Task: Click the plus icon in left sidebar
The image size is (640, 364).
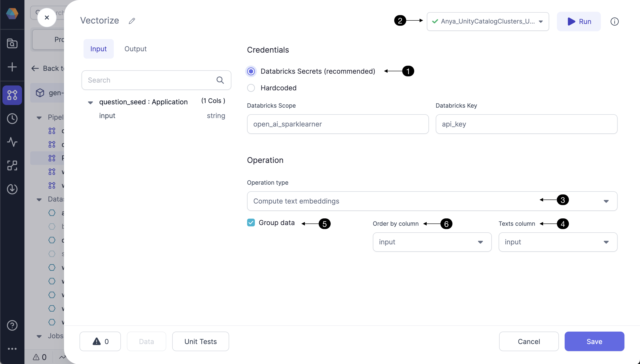Action: (12, 67)
